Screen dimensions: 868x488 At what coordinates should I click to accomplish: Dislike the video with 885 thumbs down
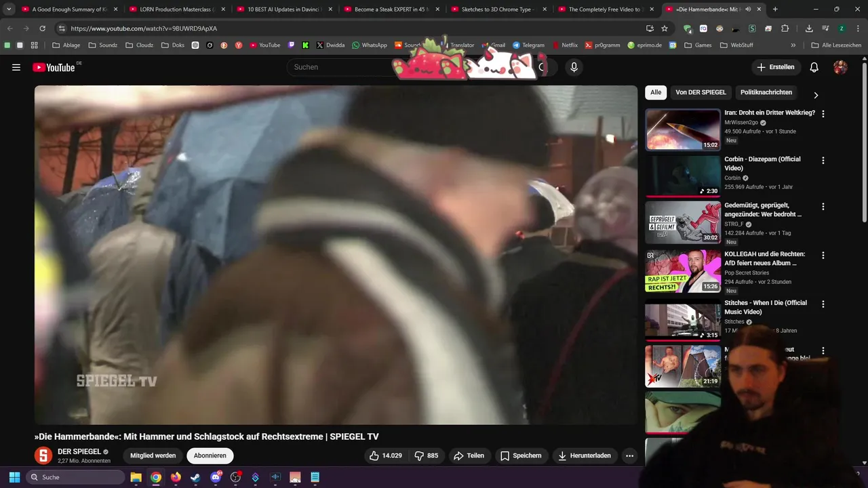pyautogui.click(x=427, y=455)
